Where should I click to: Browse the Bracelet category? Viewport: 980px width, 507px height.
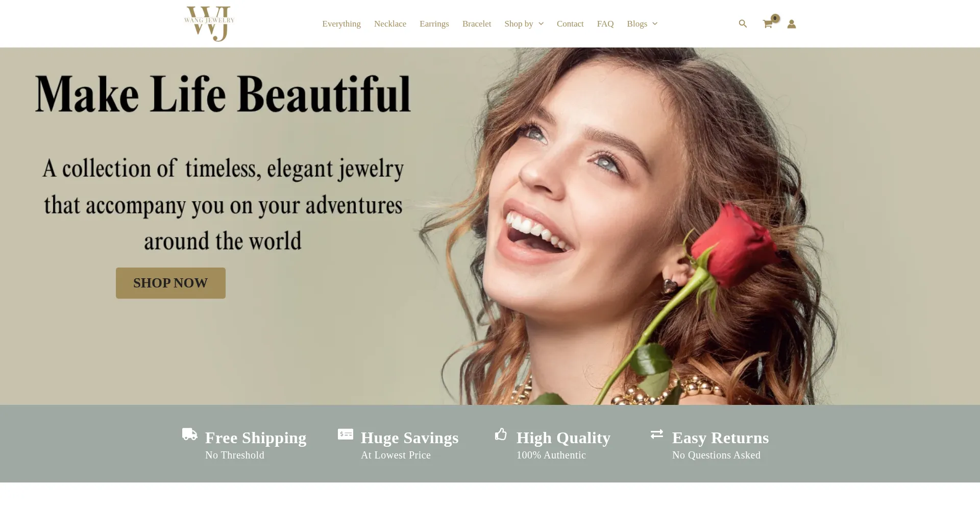[x=477, y=24]
